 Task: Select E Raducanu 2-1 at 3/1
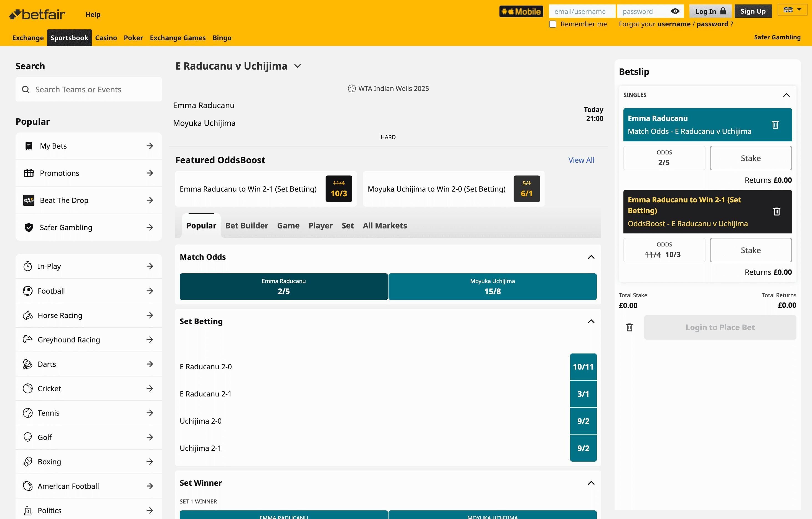(x=583, y=394)
